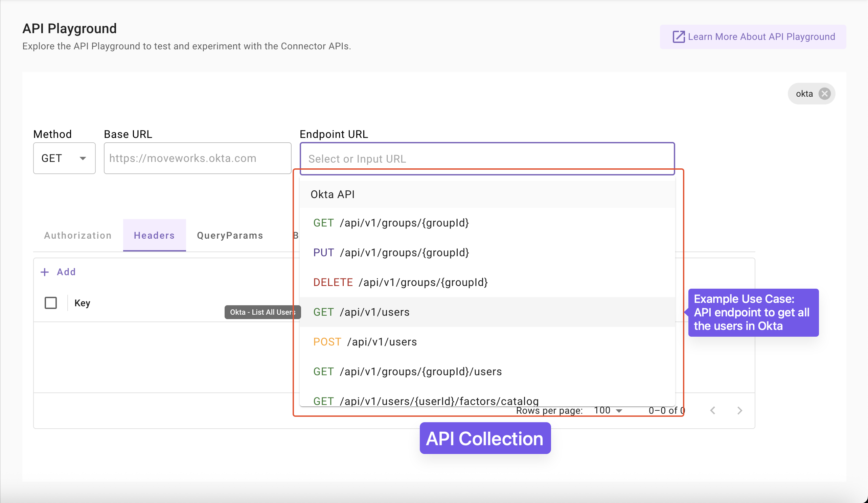Click the okta connector chip label
The width and height of the screenshot is (868, 503).
[x=804, y=94]
